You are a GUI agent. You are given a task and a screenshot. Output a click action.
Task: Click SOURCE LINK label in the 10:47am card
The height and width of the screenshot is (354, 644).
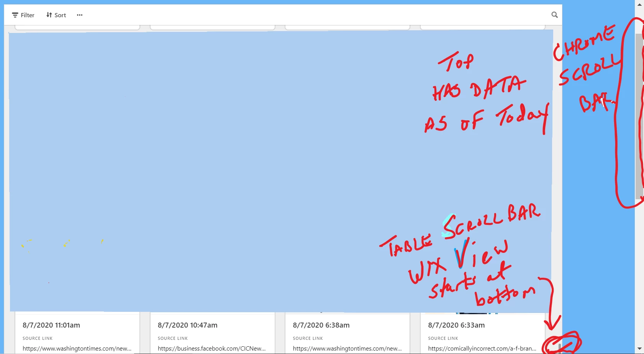[173, 338]
